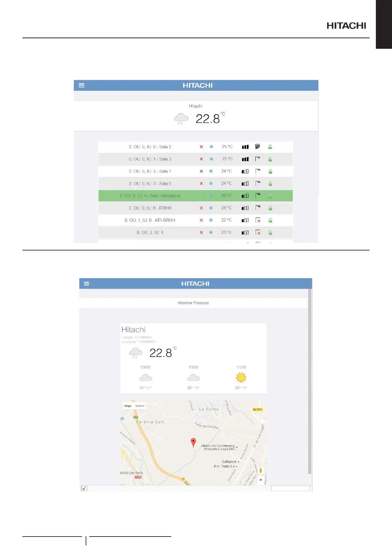Click the louver swing icon for Sala 2

[258, 147]
